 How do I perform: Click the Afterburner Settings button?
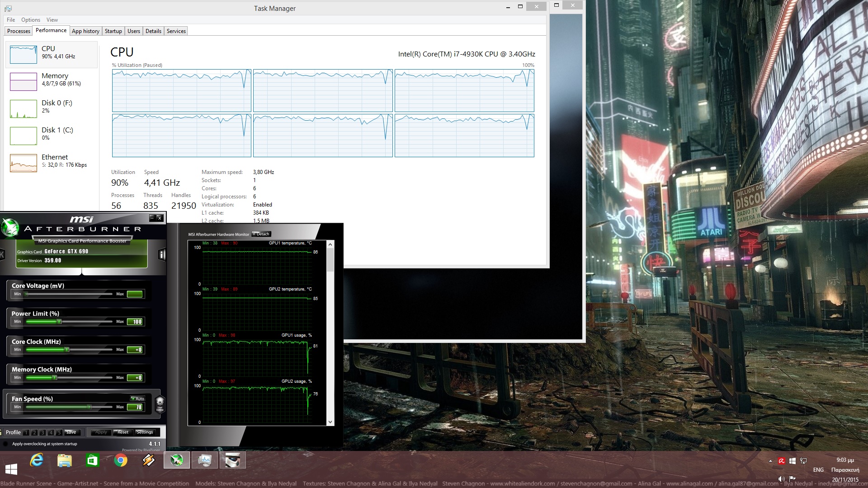point(145,432)
